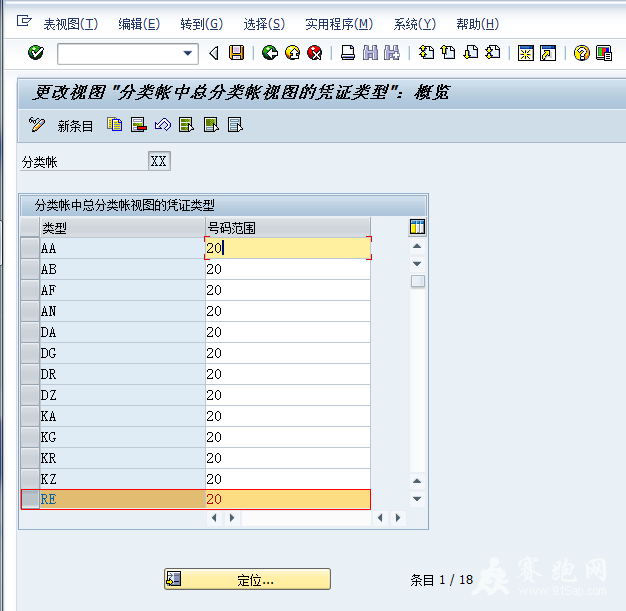Click the display/change pencil toggle icon
Viewport: 626px width, 611px height.
pos(37,125)
